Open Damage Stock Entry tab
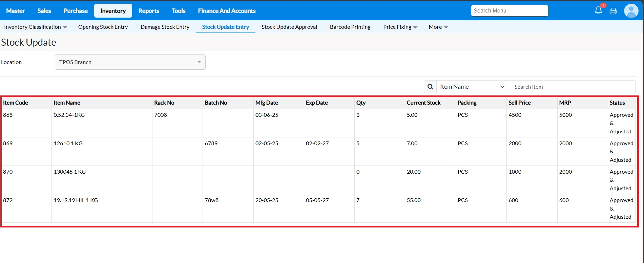 pyautogui.click(x=165, y=27)
